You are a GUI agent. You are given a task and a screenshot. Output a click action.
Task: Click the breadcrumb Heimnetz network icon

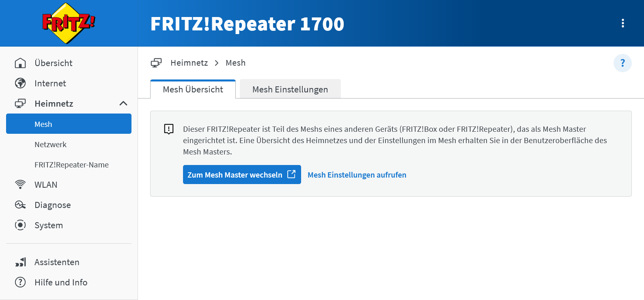156,63
